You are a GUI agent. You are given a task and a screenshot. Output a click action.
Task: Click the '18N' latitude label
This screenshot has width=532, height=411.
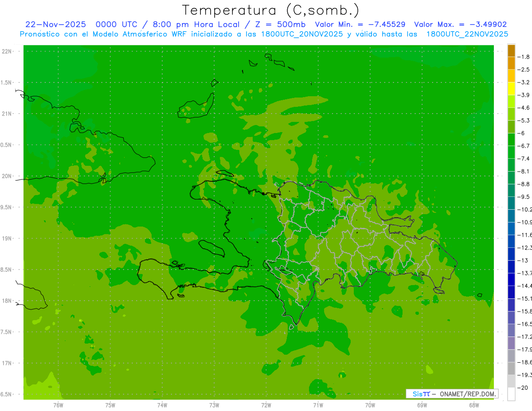point(7,301)
